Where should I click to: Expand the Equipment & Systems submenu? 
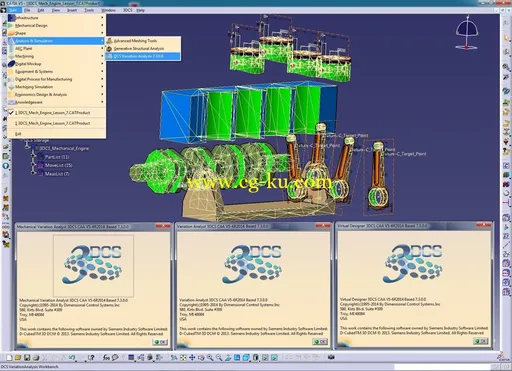56,71
